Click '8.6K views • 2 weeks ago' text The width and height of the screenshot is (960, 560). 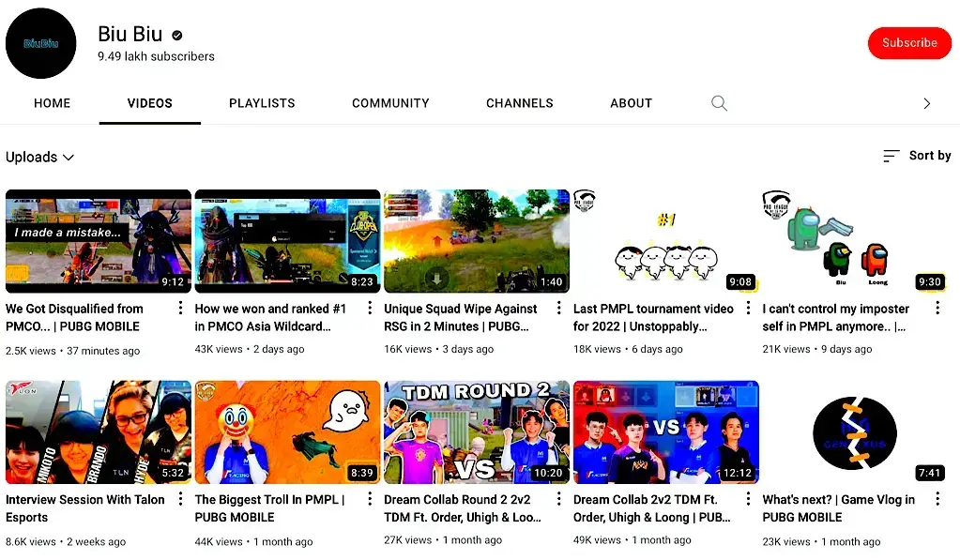[x=66, y=541]
